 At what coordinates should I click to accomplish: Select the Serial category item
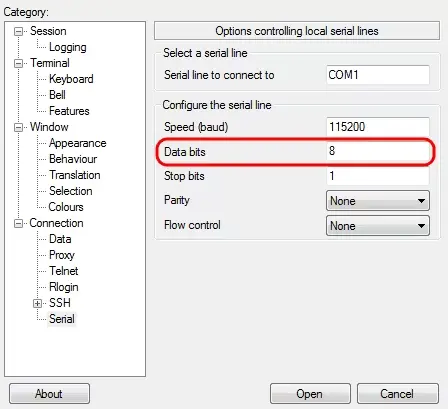62,319
